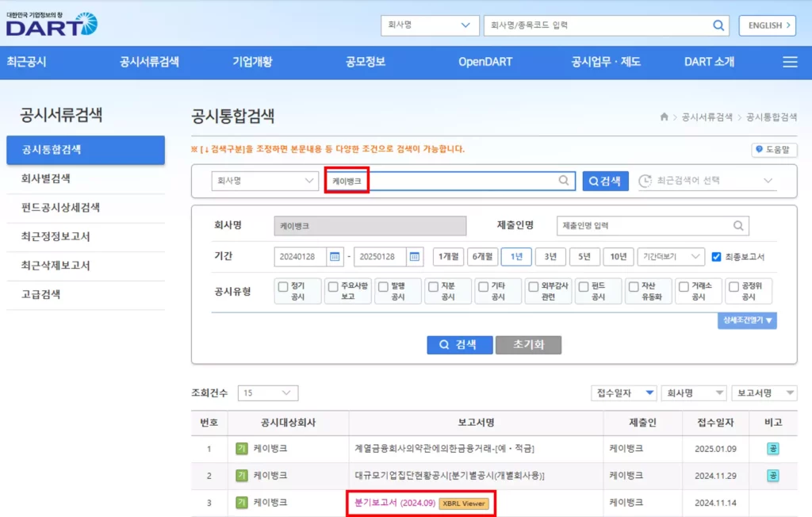
Task: Check the 기타공시 checkbox
Action: point(483,286)
